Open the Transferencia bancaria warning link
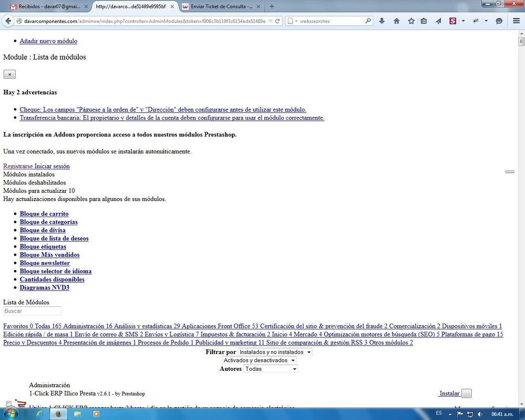The height and width of the screenshot is (420, 525). click(x=172, y=118)
